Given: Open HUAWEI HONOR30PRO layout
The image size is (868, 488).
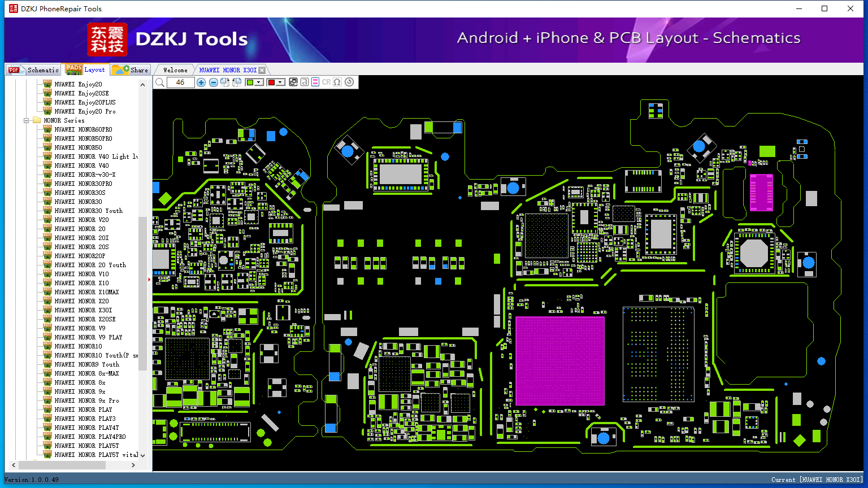Looking at the screenshot, I should pyautogui.click(x=83, y=184).
